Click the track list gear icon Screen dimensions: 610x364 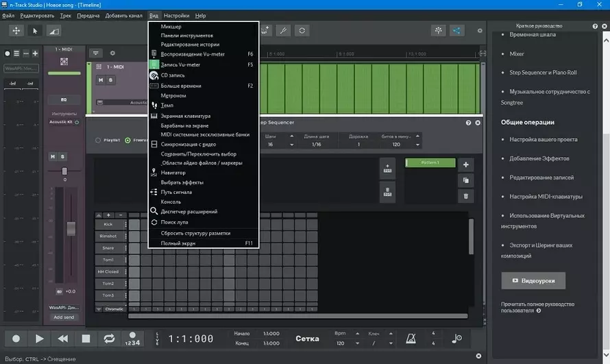(112, 53)
